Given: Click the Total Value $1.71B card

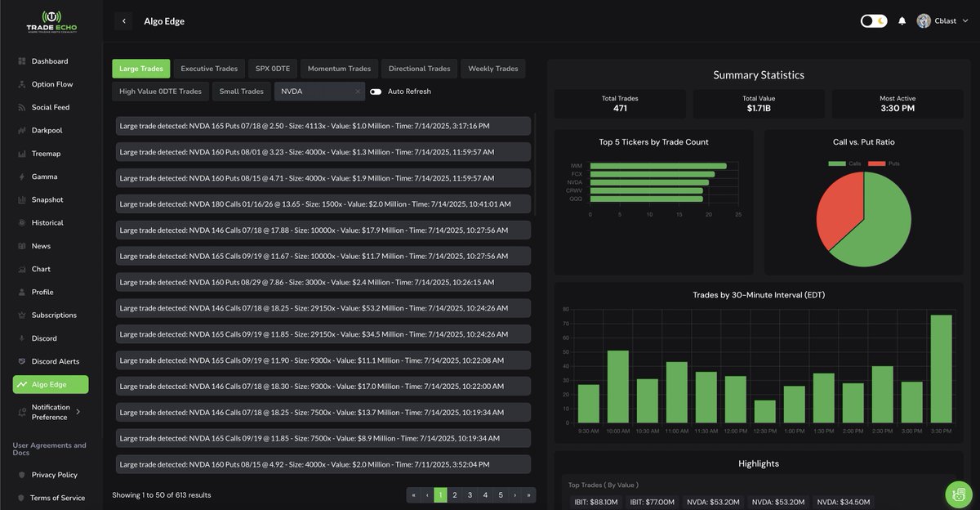Looking at the screenshot, I should [759, 104].
